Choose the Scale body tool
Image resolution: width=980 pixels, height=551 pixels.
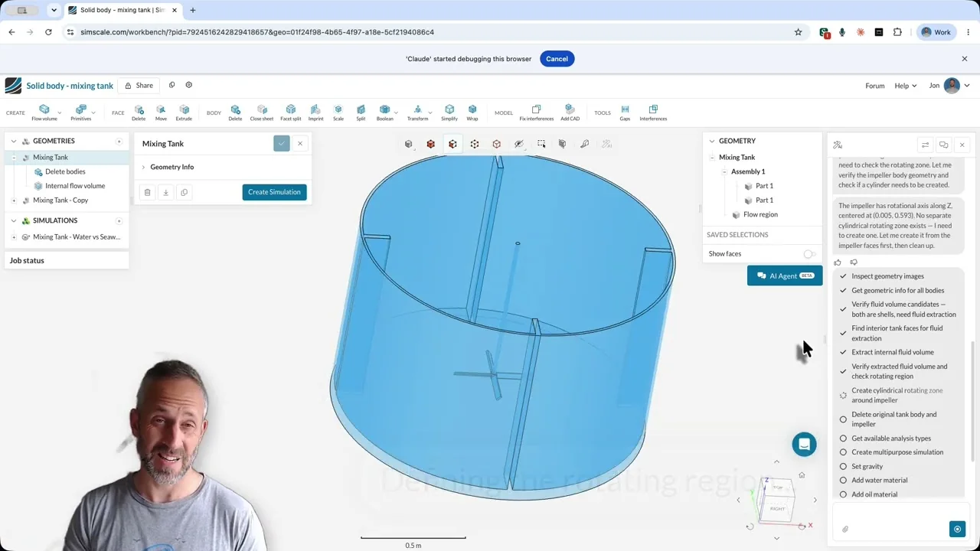coord(338,112)
